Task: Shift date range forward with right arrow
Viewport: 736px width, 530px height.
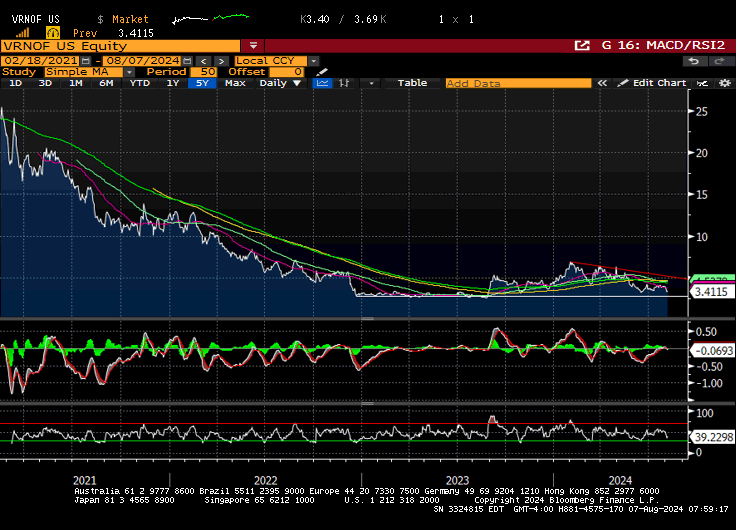Action: pyautogui.click(x=222, y=61)
